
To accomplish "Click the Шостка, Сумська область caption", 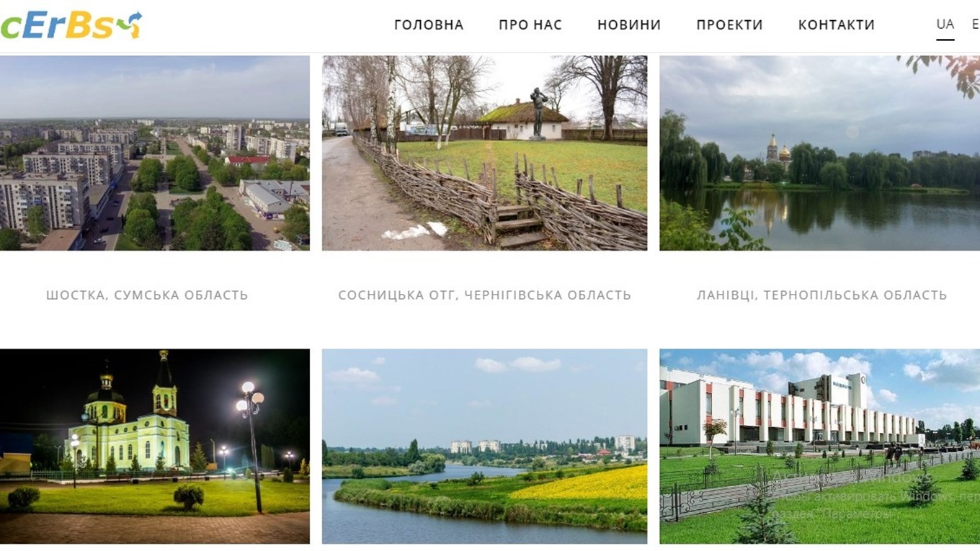I will (147, 295).
